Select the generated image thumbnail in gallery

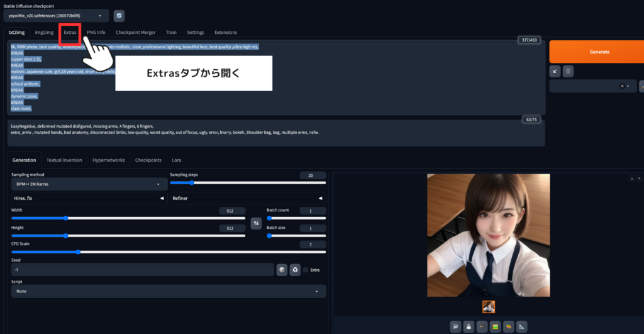[x=489, y=306]
